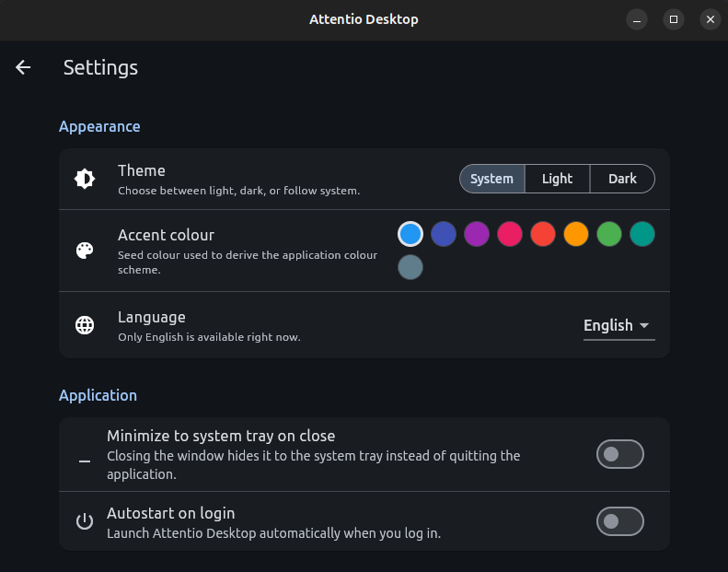Click the Accent colour palette icon

click(85, 251)
